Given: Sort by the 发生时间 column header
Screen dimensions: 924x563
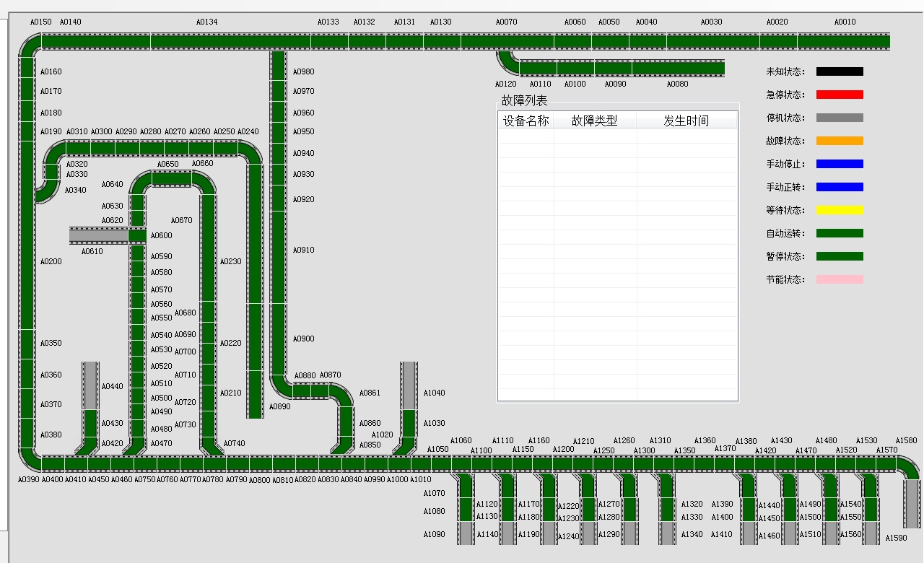Looking at the screenshot, I should coord(686,121).
